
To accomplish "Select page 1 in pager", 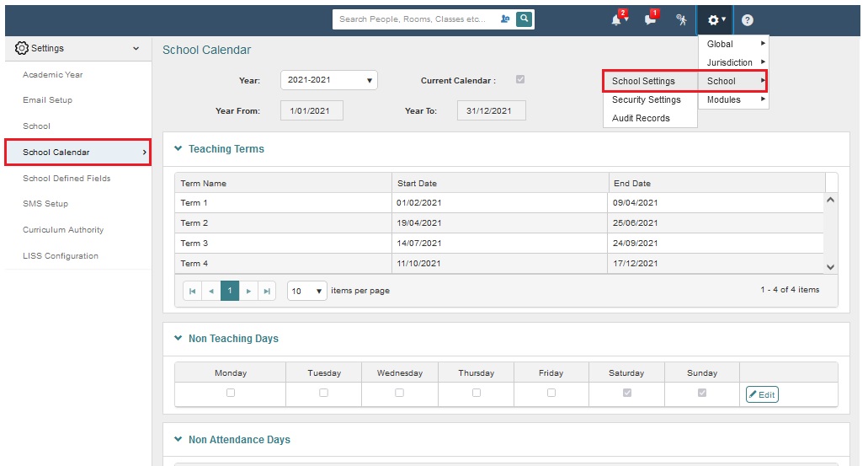I will pyautogui.click(x=230, y=291).
